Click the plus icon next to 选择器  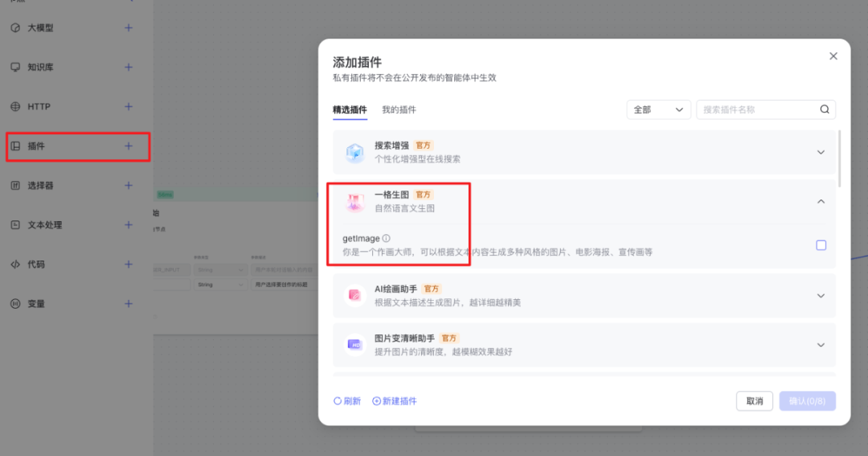pyautogui.click(x=129, y=186)
